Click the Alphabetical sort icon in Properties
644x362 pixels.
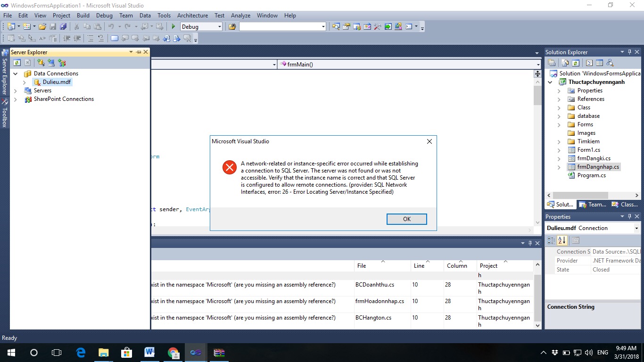click(x=561, y=240)
